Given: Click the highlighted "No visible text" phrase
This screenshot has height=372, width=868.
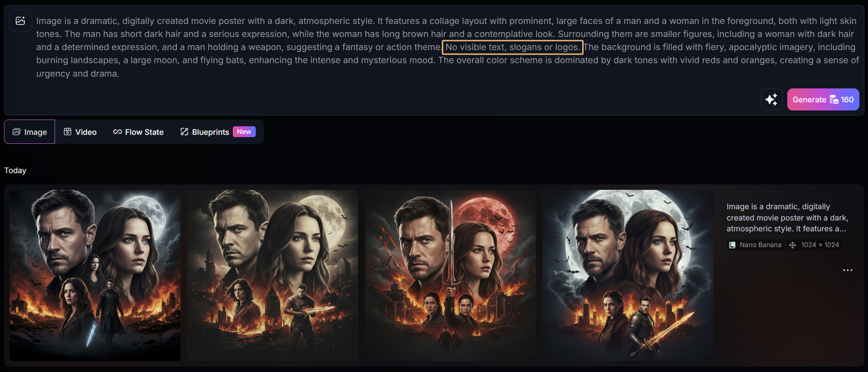Looking at the screenshot, I should tap(512, 47).
